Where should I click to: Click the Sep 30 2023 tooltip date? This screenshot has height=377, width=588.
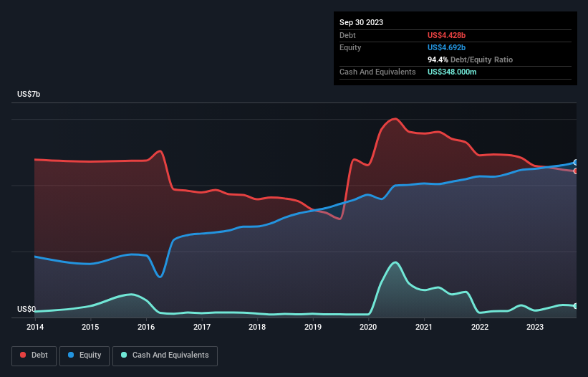pyautogui.click(x=361, y=22)
